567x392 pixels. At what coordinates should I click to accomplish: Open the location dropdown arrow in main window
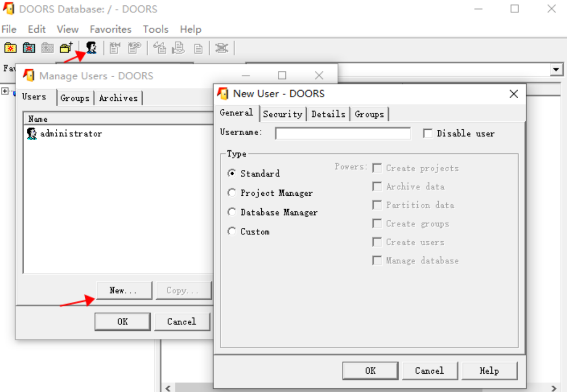[556, 69]
